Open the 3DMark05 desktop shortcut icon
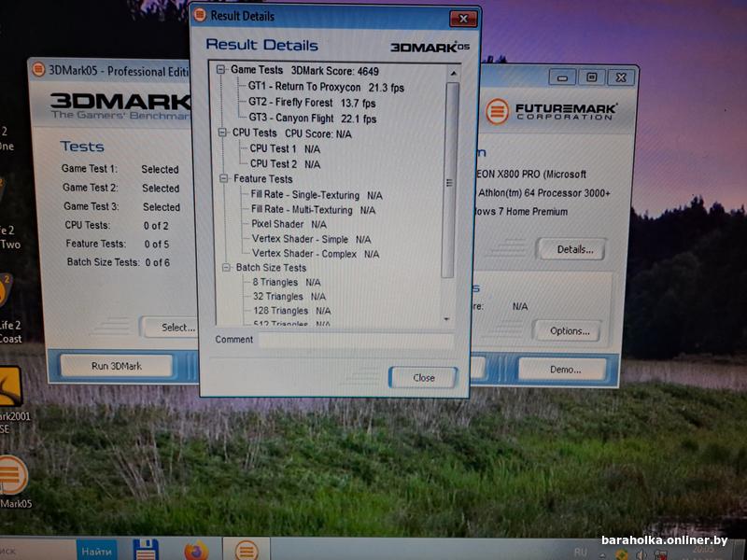This screenshot has width=747, height=560. click(x=12, y=475)
